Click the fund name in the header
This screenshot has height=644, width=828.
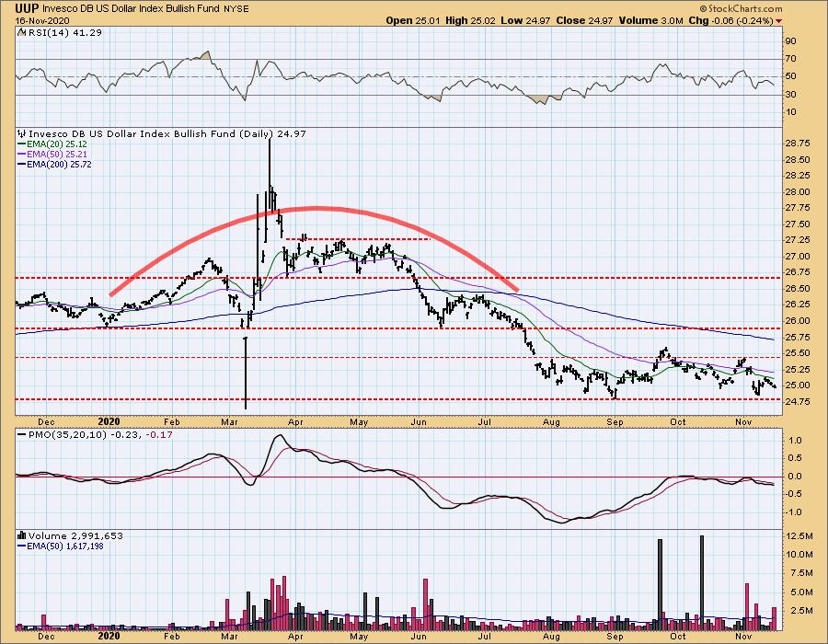coord(132,9)
